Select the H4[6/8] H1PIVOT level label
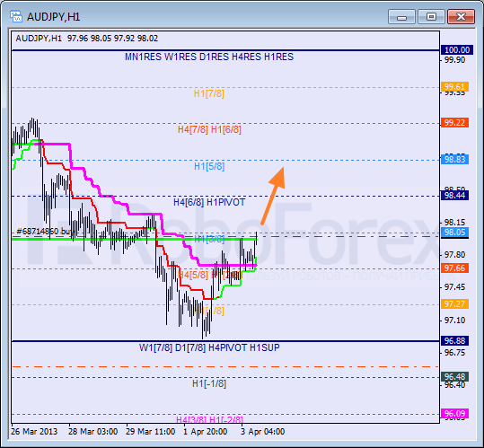 point(209,202)
